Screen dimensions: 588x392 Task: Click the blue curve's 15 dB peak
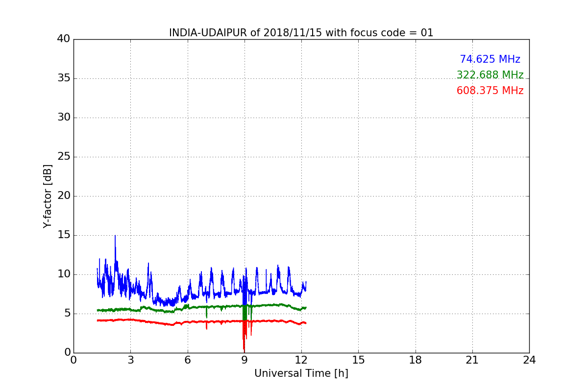[x=115, y=237]
